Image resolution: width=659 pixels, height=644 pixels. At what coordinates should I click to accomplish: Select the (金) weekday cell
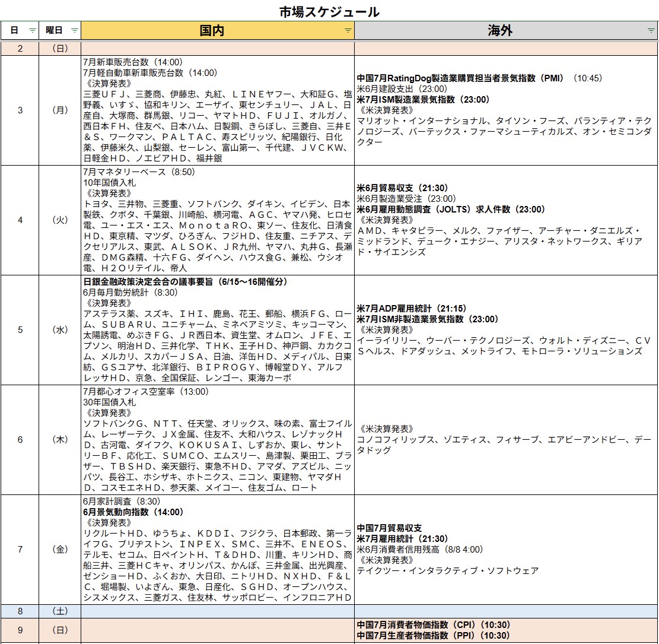click(60, 550)
